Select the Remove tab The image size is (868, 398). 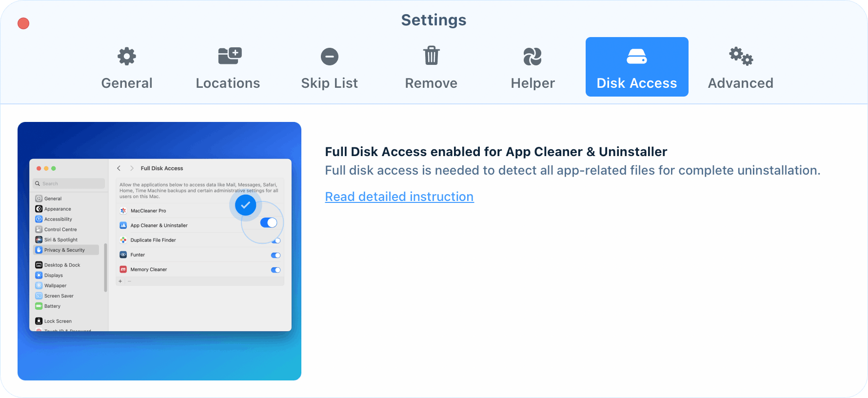pos(431,67)
